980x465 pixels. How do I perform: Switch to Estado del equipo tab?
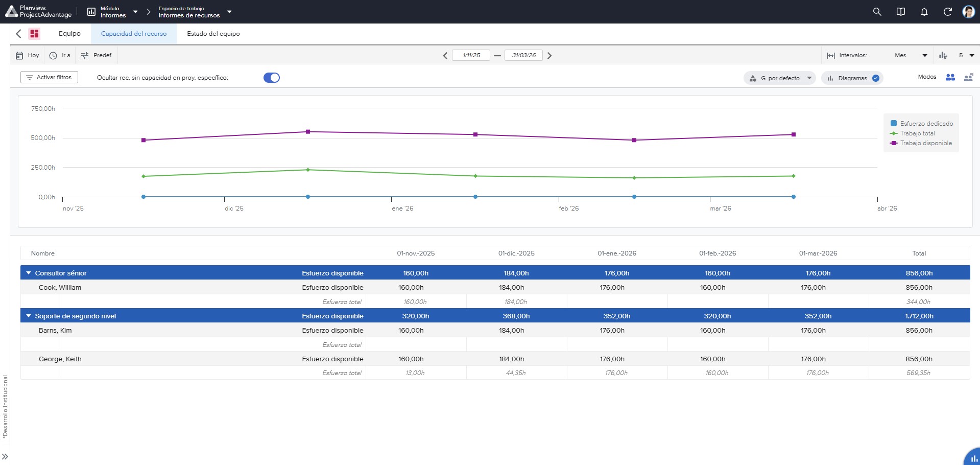(213, 34)
